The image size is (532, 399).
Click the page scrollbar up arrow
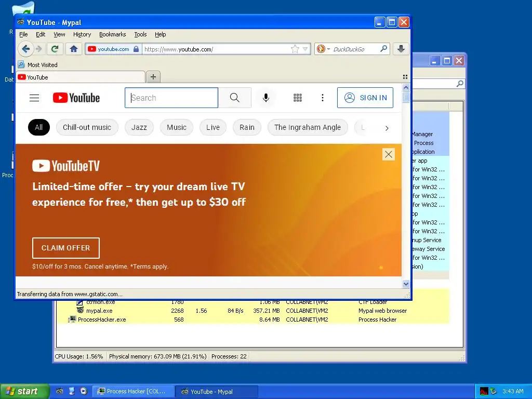coord(406,87)
